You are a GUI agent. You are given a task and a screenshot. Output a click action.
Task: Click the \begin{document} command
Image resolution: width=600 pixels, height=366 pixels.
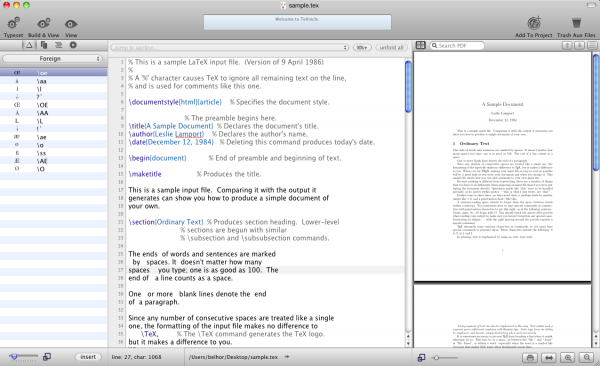click(x=157, y=158)
